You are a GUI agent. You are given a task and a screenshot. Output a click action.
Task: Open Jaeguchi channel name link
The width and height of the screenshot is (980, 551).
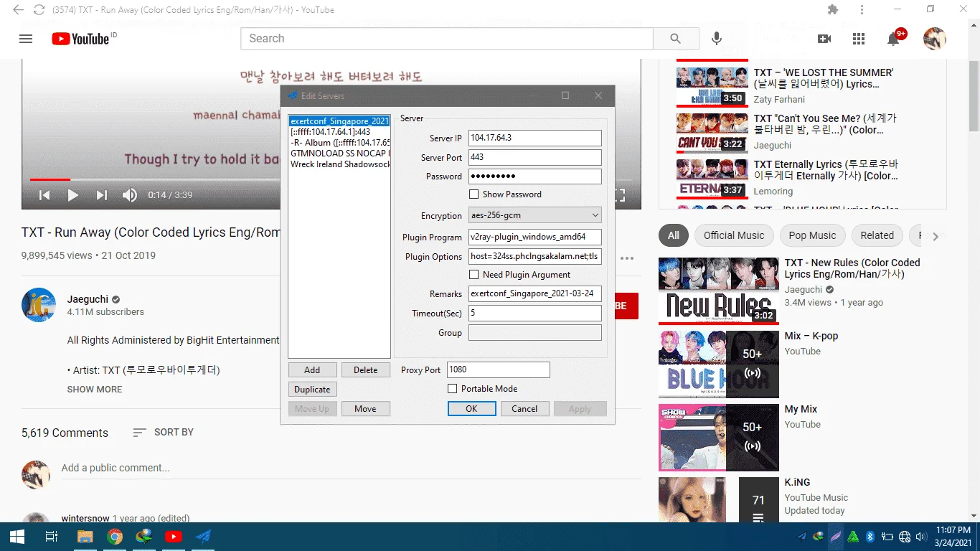[x=88, y=299]
